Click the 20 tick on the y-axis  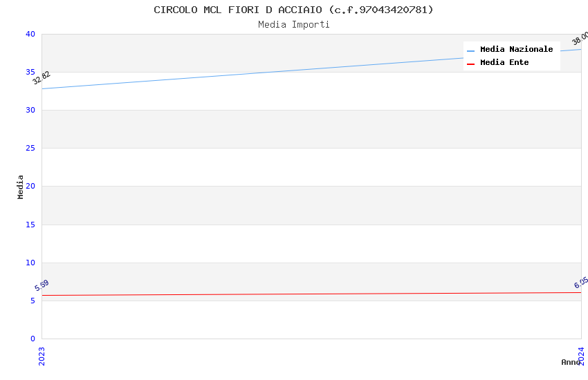30,187
